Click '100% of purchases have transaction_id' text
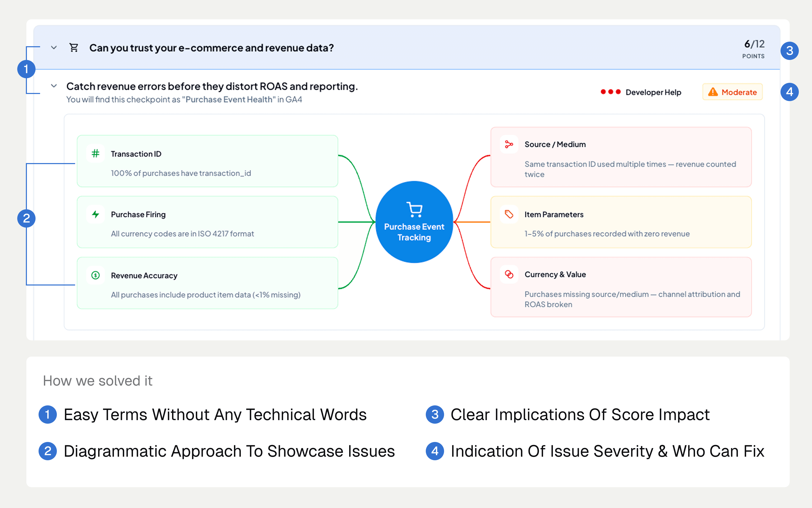 [181, 173]
